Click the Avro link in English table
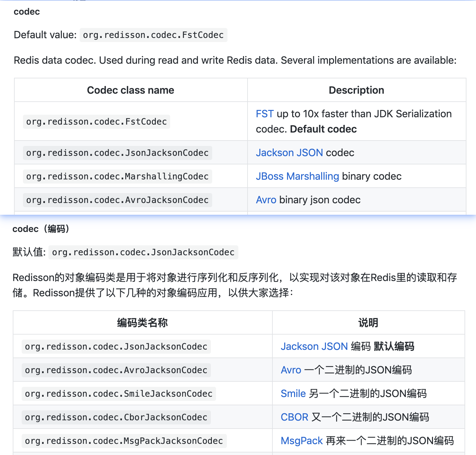The width and height of the screenshot is (476, 455). (266, 200)
